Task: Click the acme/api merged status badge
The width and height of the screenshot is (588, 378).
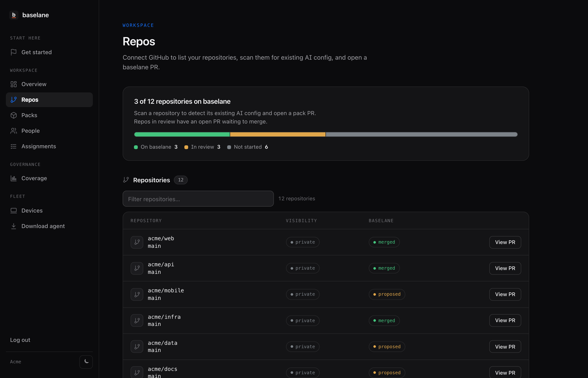Action: [x=384, y=268]
